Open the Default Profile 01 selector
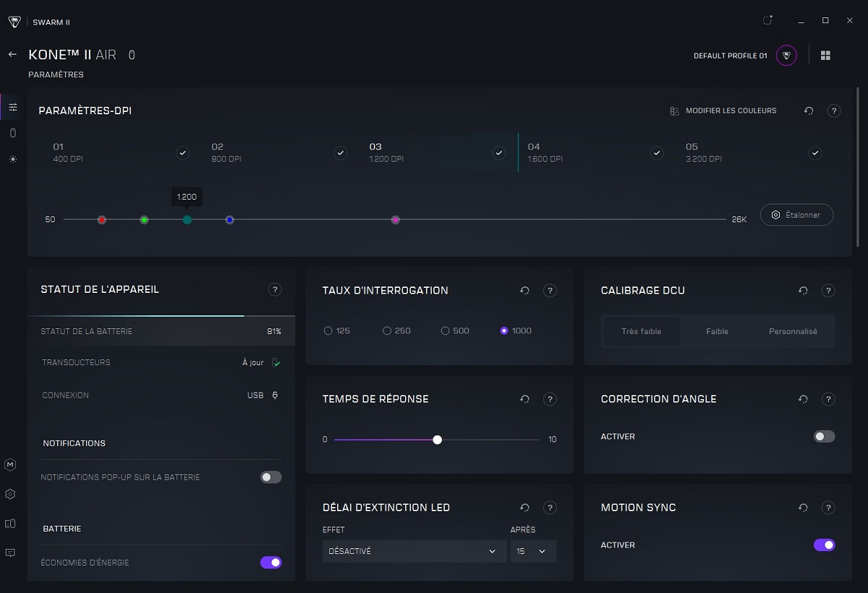 pos(786,56)
